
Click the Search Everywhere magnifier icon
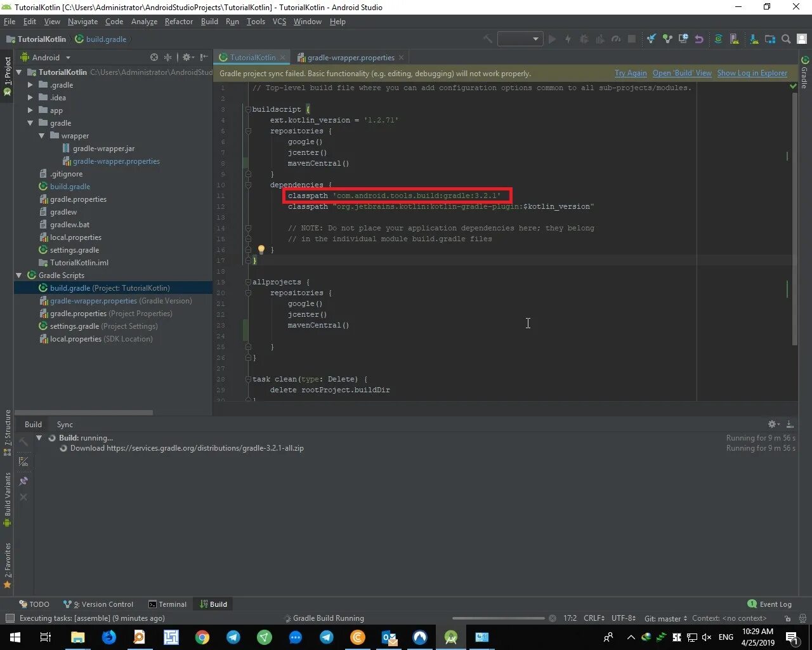point(786,39)
